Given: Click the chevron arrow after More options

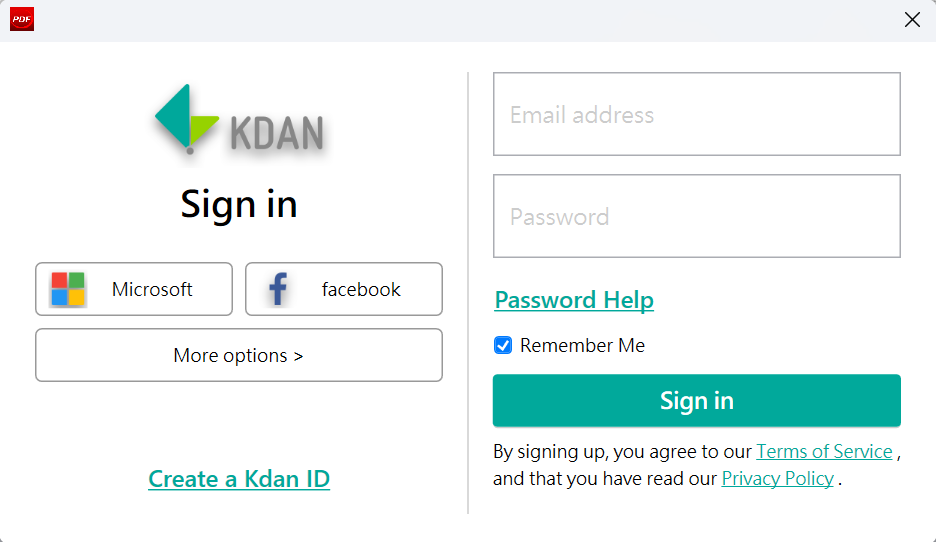Looking at the screenshot, I should (x=298, y=356).
